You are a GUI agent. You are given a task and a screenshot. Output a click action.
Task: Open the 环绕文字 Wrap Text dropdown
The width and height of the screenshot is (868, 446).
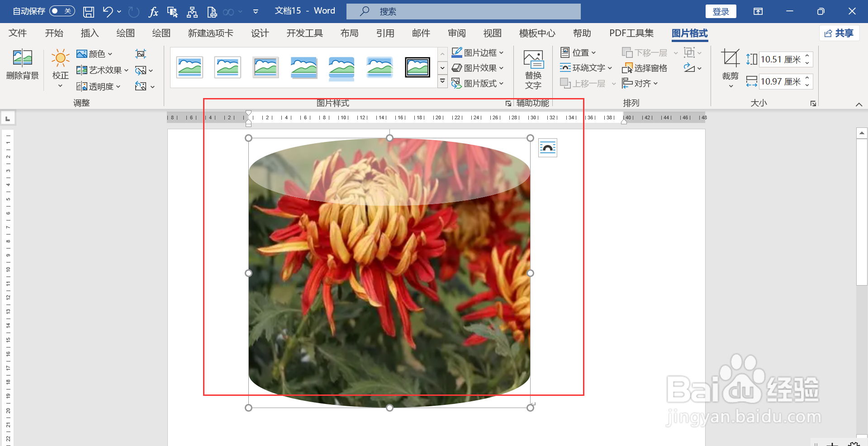click(586, 68)
